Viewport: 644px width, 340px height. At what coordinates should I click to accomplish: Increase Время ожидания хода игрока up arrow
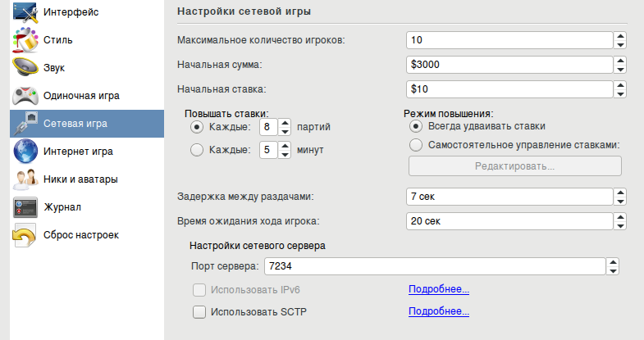coord(620,217)
